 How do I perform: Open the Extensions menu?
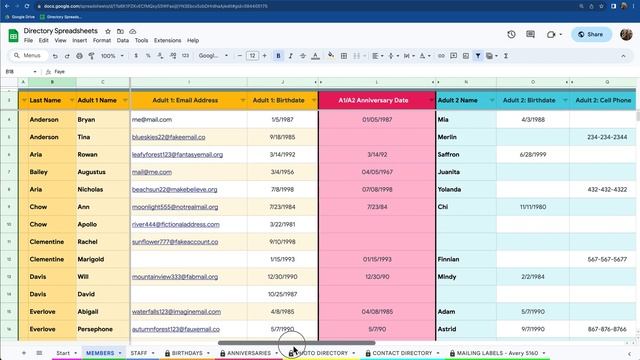click(x=167, y=40)
